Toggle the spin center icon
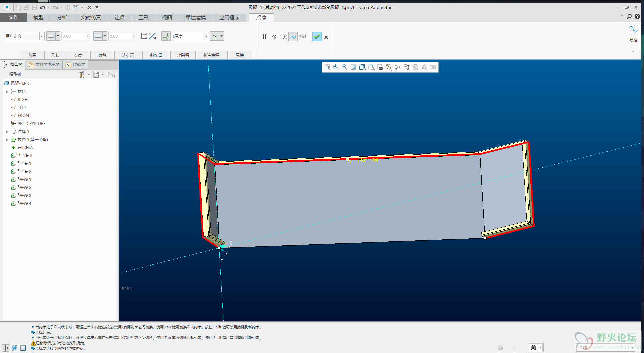This screenshot has width=644, height=353. coord(398,67)
